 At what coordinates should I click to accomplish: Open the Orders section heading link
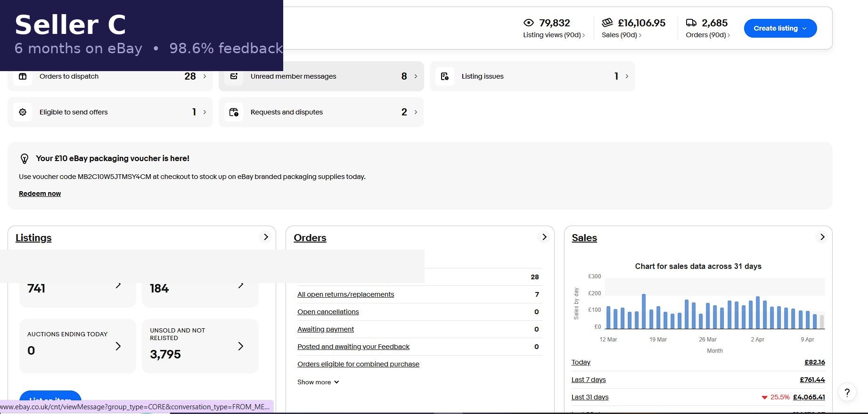pyautogui.click(x=310, y=238)
